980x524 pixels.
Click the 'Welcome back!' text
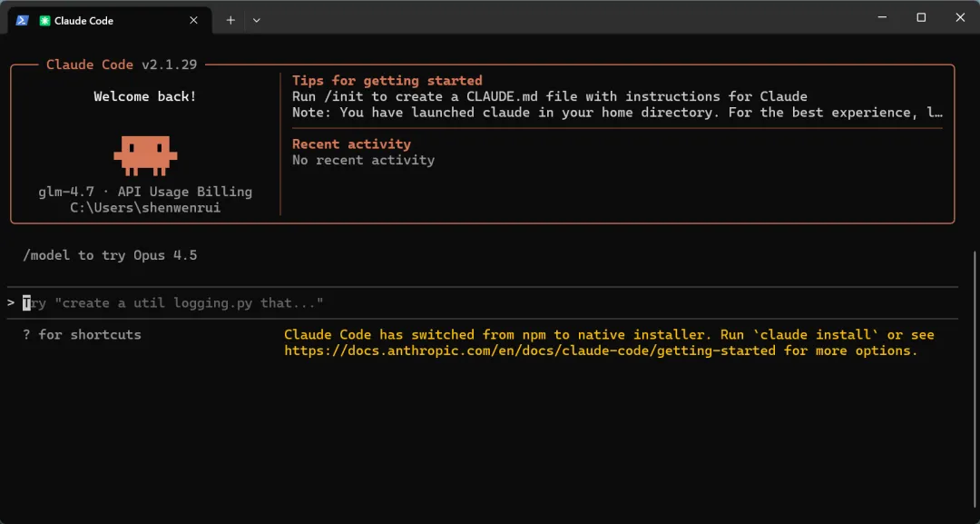[x=145, y=96]
